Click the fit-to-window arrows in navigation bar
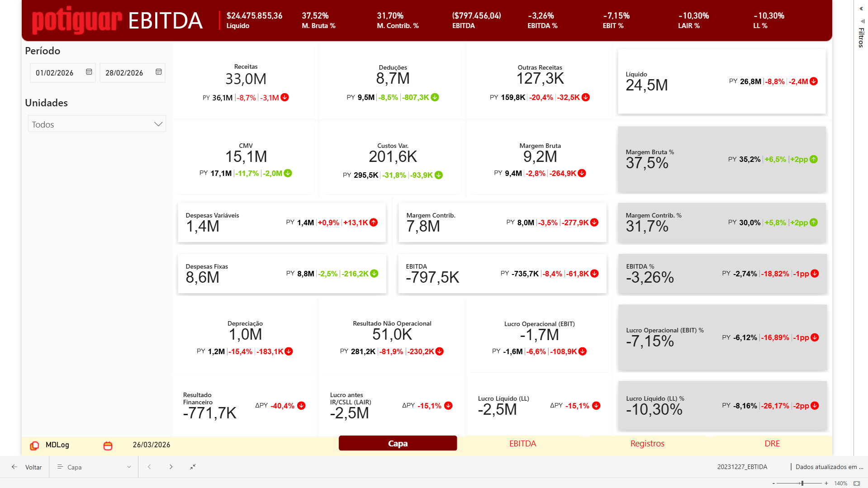This screenshot has height=488, width=868. (x=193, y=467)
